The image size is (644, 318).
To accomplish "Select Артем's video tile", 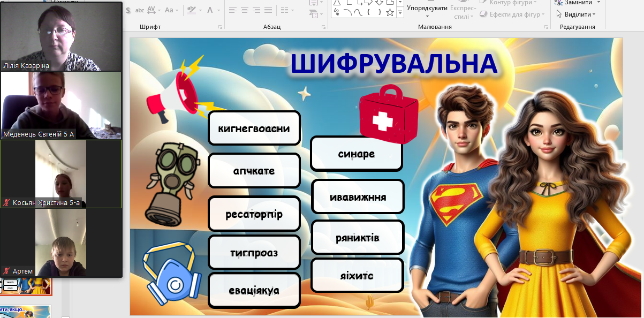I will click(61, 243).
